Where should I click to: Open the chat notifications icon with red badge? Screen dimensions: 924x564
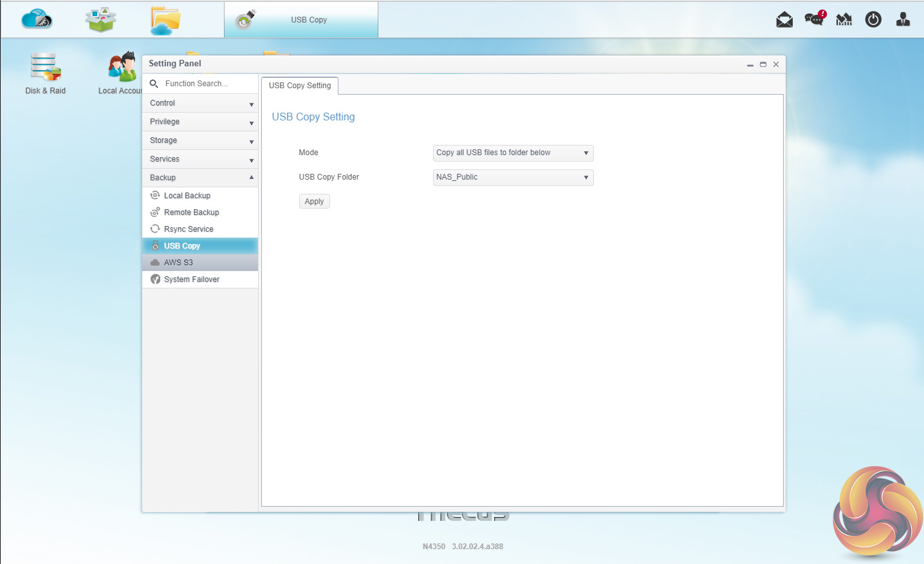click(x=815, y=19)
